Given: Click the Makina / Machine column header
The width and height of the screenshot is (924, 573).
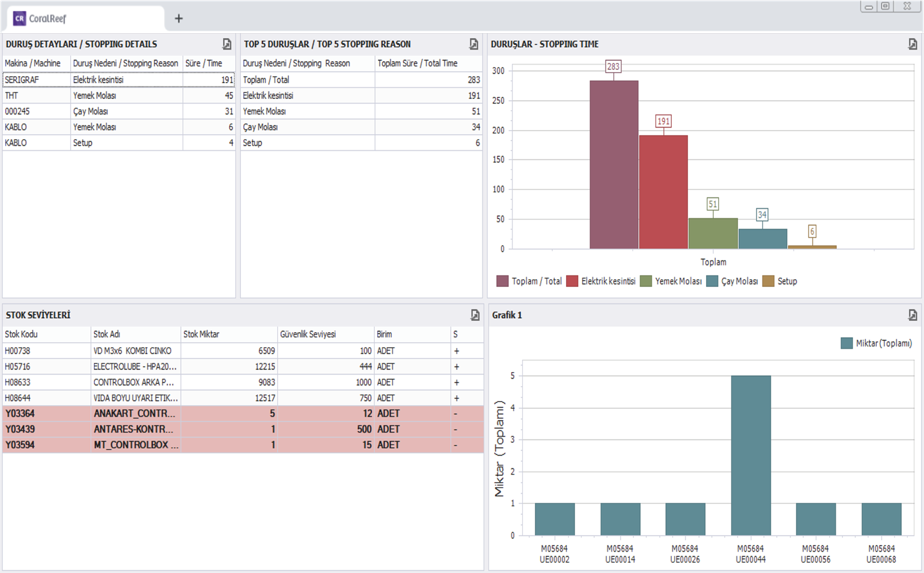Looking at the screenshot, I should (33, 63).
